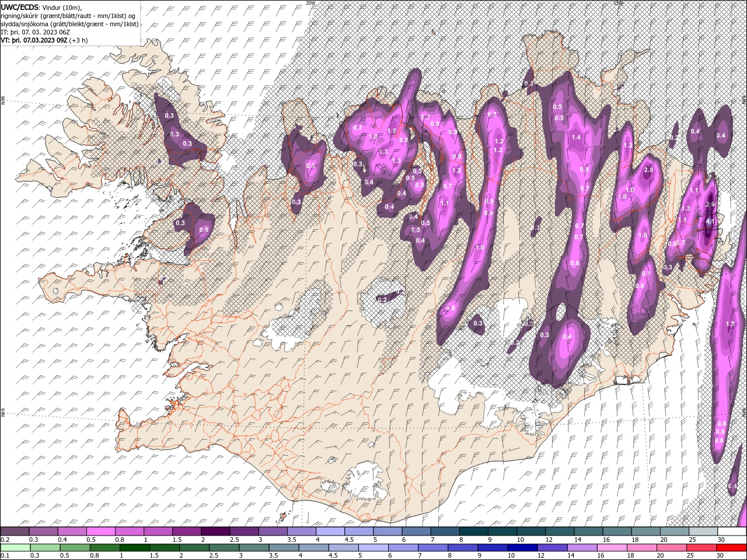Select the bright red lower swatch starting at 30
The width and height of the screenshot is (747, 560).
(731, 547)
